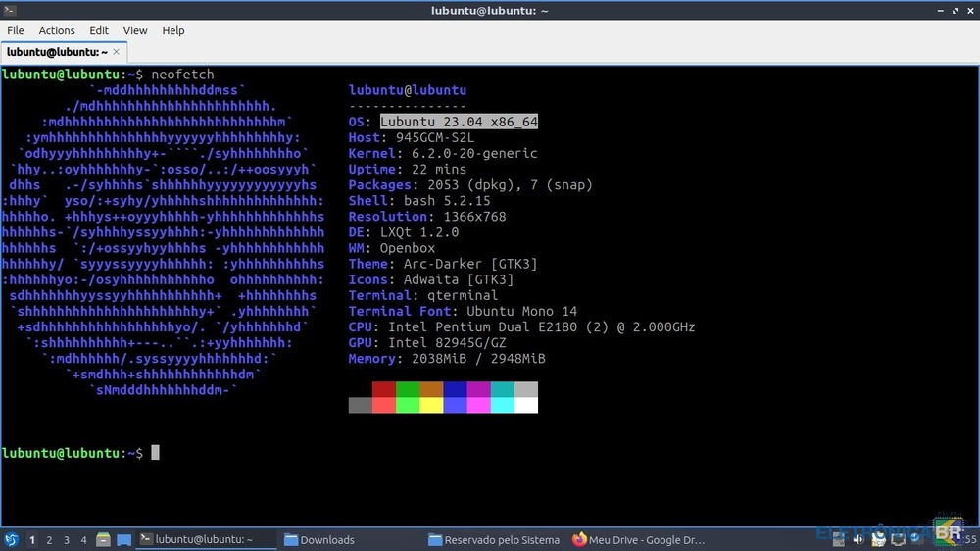This screenshot has width=980, height=551.
Task: Click the highlighted Lubuntu 23.04 x86_64 text
Action: click(459, 122)
